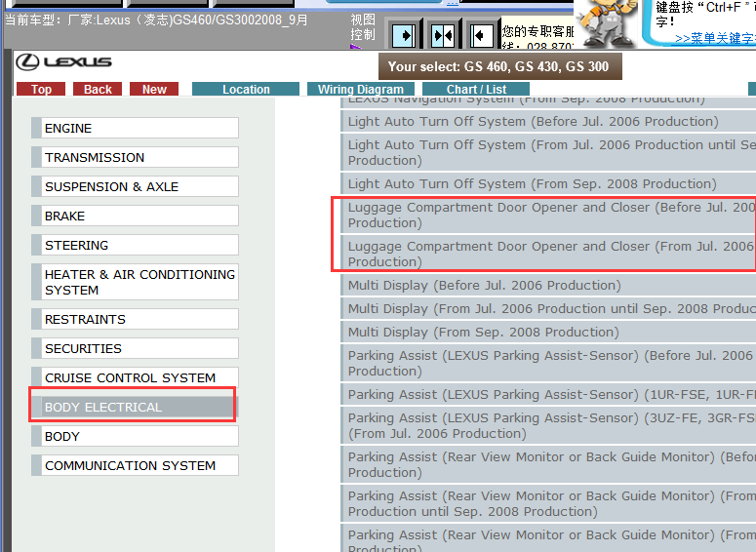This screenshot has height=552, width=756.
Task: Select the COMMUNICATION SYSTEM category
Action: (x=135, y=466)
